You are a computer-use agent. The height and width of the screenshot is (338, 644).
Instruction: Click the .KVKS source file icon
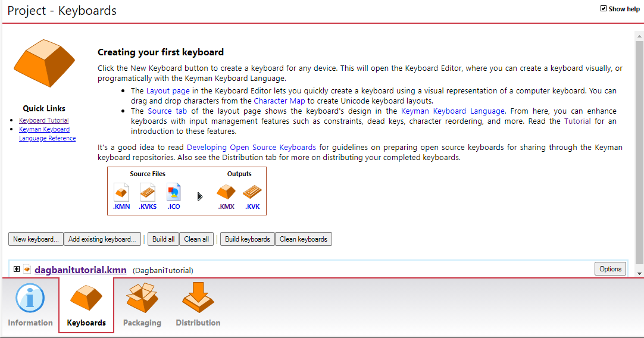pos(148,192)
